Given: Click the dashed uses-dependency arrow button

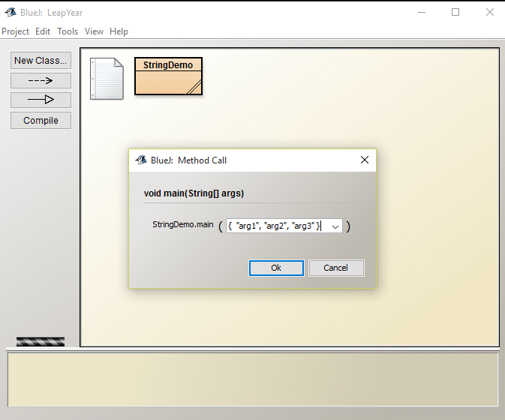Looking at the screenshot, I should point(41,80).
